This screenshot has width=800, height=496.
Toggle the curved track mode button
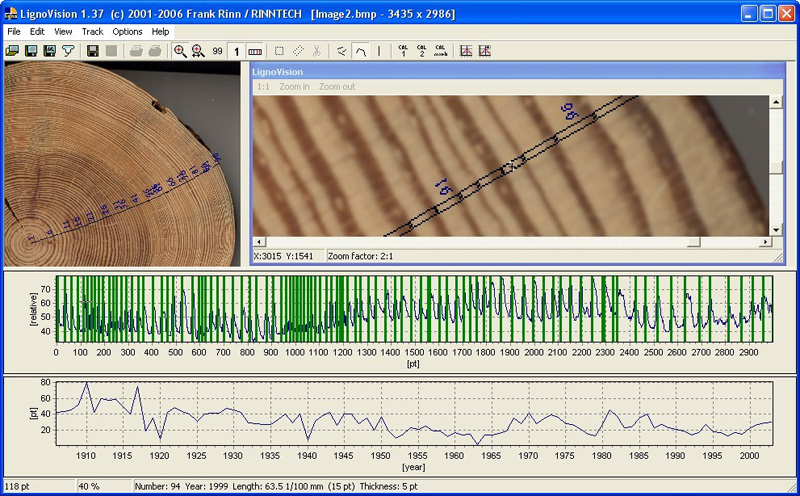point(360,51)
